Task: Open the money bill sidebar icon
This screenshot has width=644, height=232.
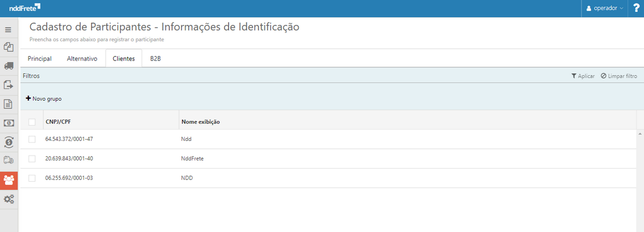Action: pos(8,123)
